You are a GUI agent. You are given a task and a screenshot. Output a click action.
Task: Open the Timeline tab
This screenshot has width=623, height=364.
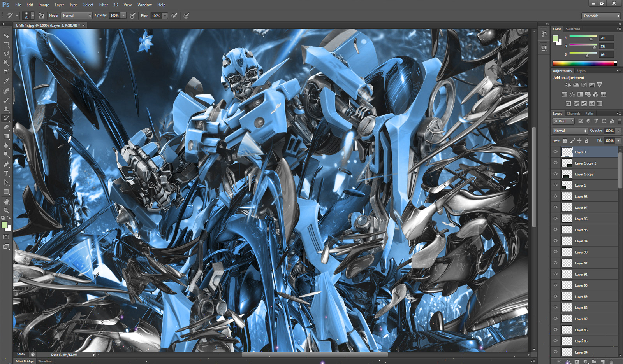click(x=45, y=361)
